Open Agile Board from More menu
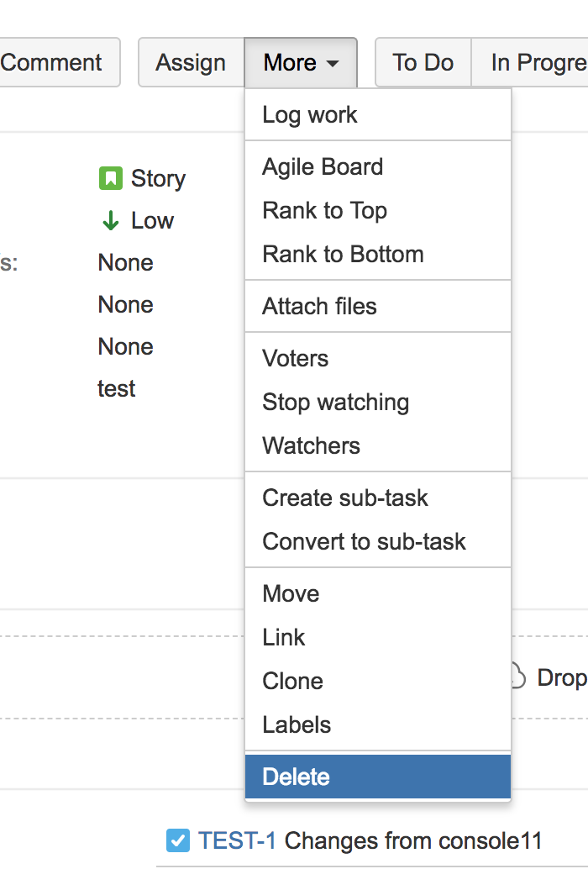The height and width of the screenshot is (869, 588). tap(323, 167)
